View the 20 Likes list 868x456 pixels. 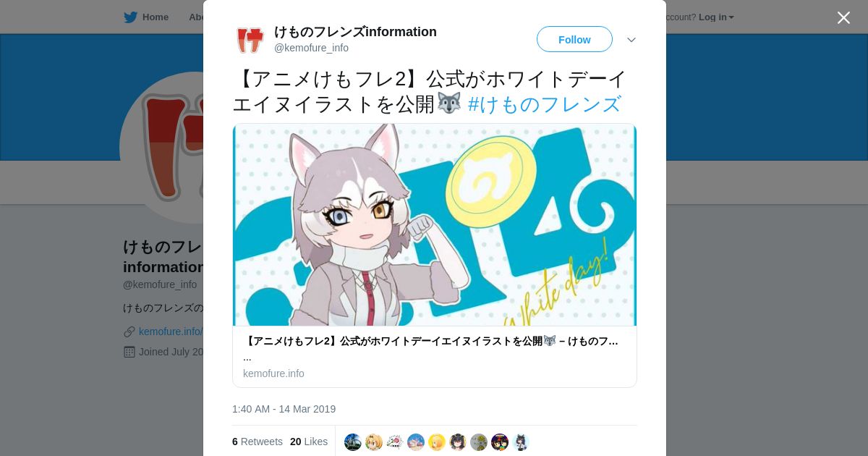pos(309,442)
